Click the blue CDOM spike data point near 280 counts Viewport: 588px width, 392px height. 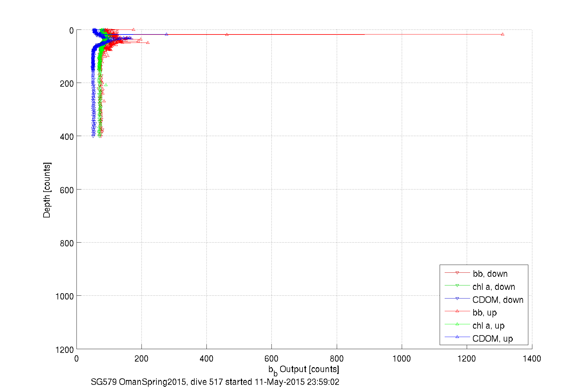point(166,34)
